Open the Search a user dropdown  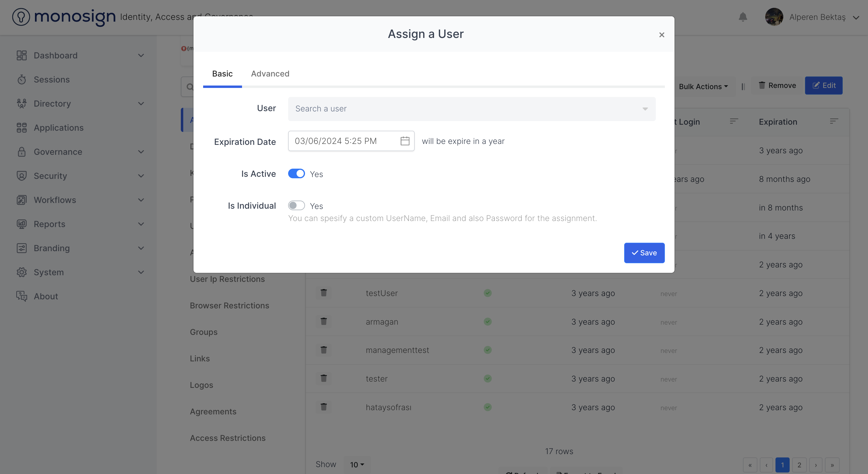pyautogui.click(x=471, y=109)
